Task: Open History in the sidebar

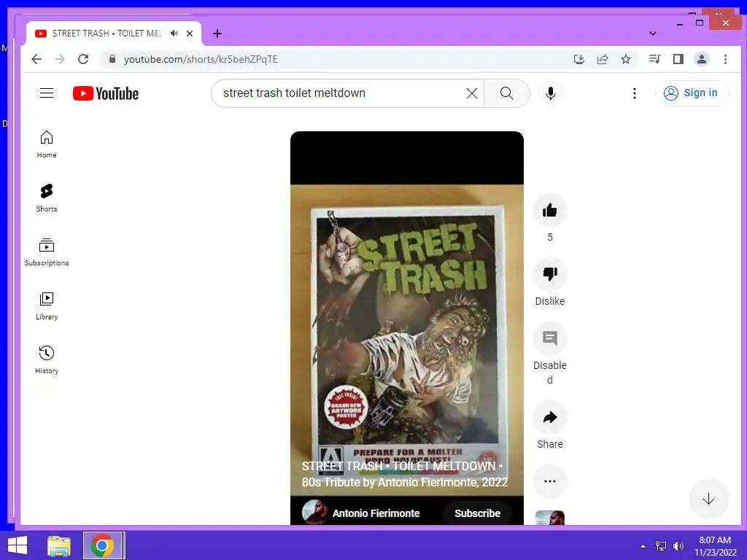Action: [x=47, y=360]
